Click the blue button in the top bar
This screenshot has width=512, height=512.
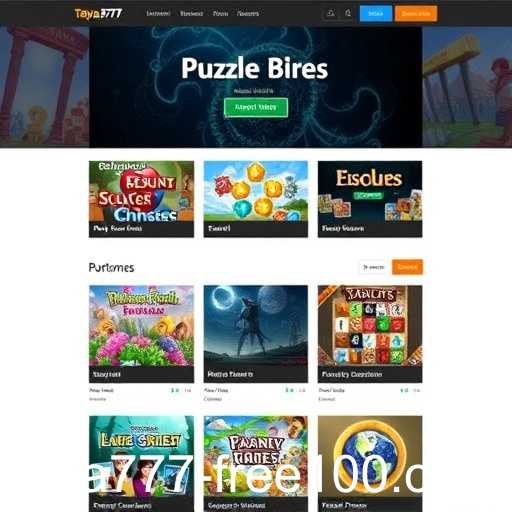pyautogui.click(x=376, y=14)
